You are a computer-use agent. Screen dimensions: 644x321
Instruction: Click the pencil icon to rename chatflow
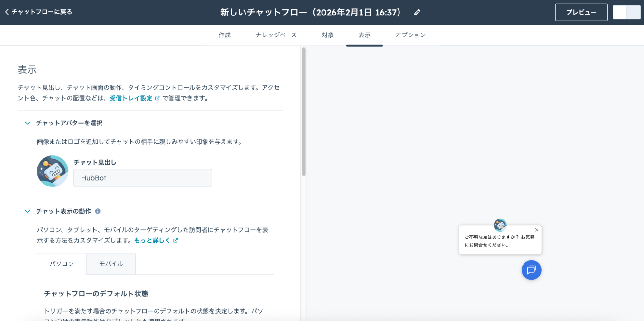coord(417,13)
